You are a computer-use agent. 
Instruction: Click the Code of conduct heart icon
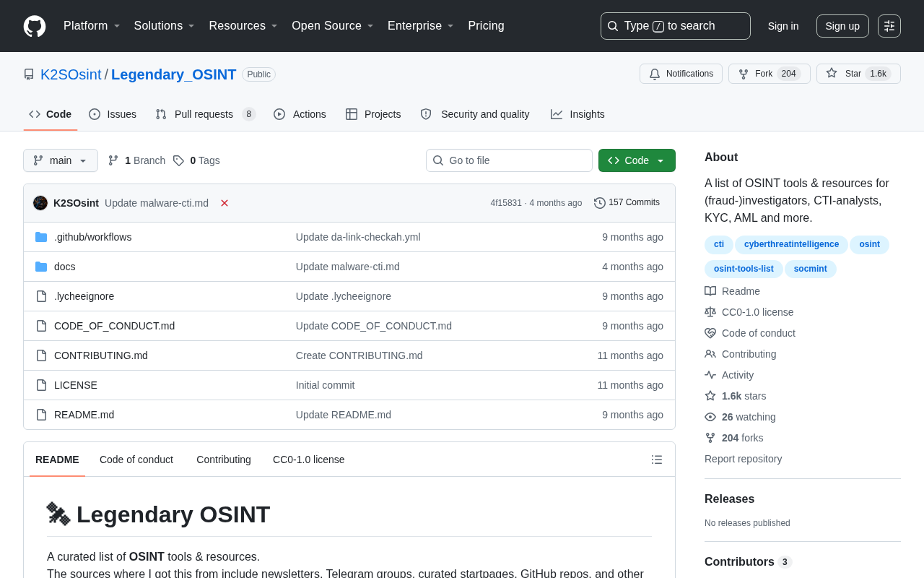(x=710, y=333)
